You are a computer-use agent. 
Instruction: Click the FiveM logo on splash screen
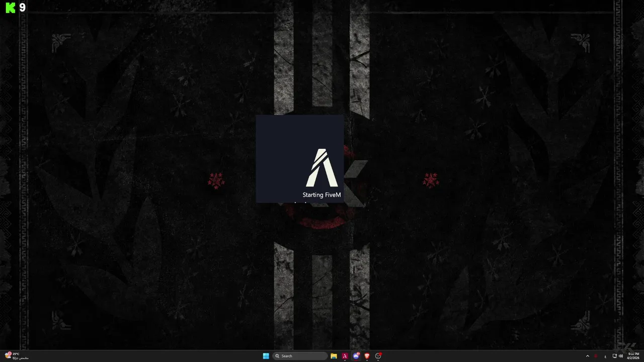(x=322, y=168)
